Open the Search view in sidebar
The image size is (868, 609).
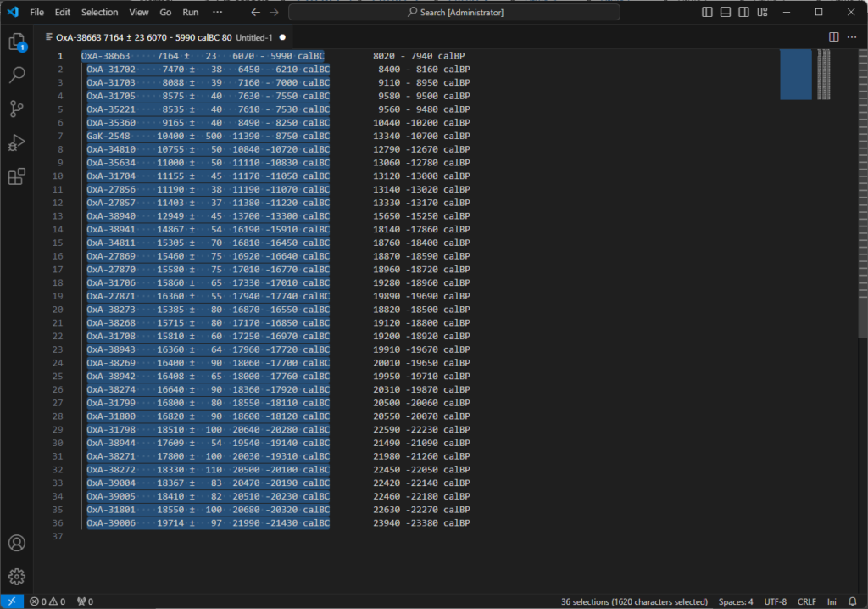tap(17, 75)
